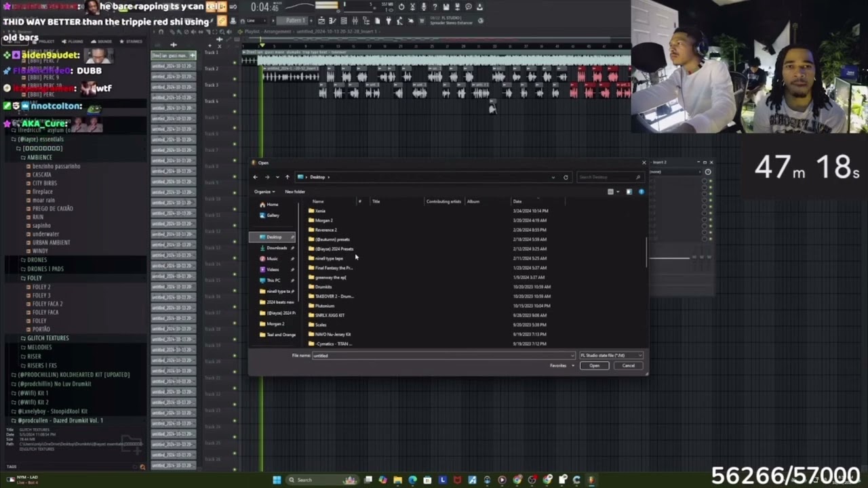Click the New folder button
This screenshot has height=488, width=868.
click(295, 192)
